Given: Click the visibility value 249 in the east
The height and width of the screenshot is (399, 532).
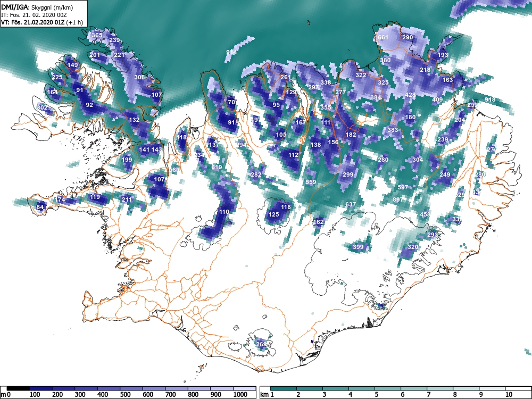Looking at the screenshot, I should click(445, 174).
